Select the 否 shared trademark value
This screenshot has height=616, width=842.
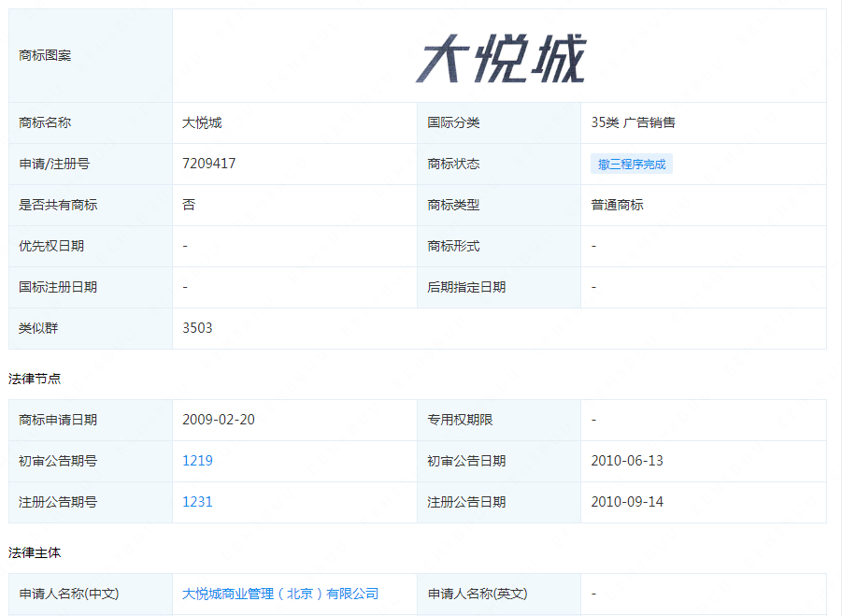coord(189,205)
